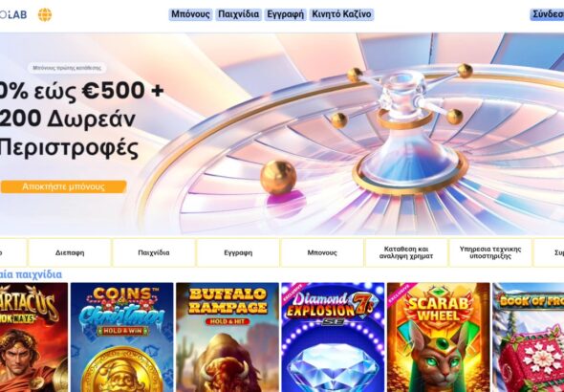Click the orange globe language icon
564x392 pixels.
pos(45,14)
